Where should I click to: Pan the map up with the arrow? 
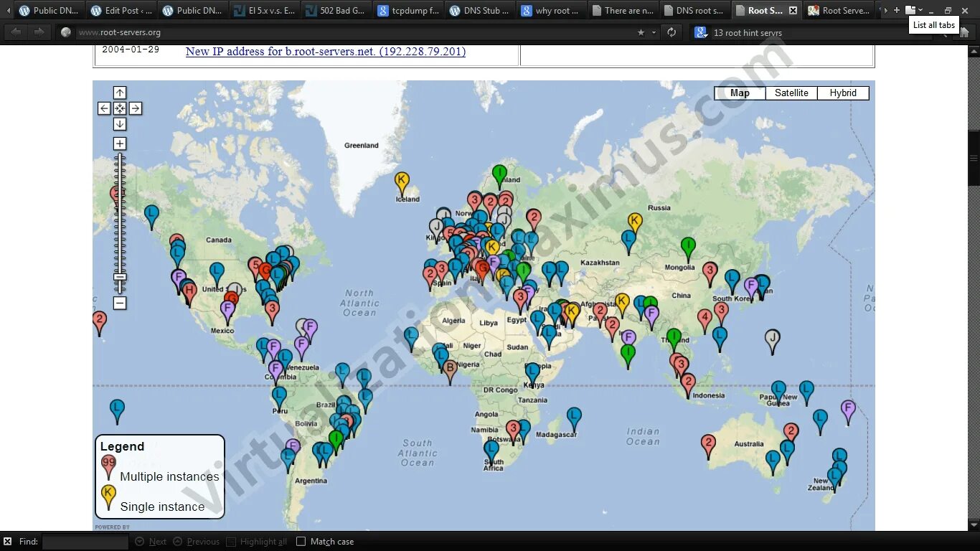point(120,93)
